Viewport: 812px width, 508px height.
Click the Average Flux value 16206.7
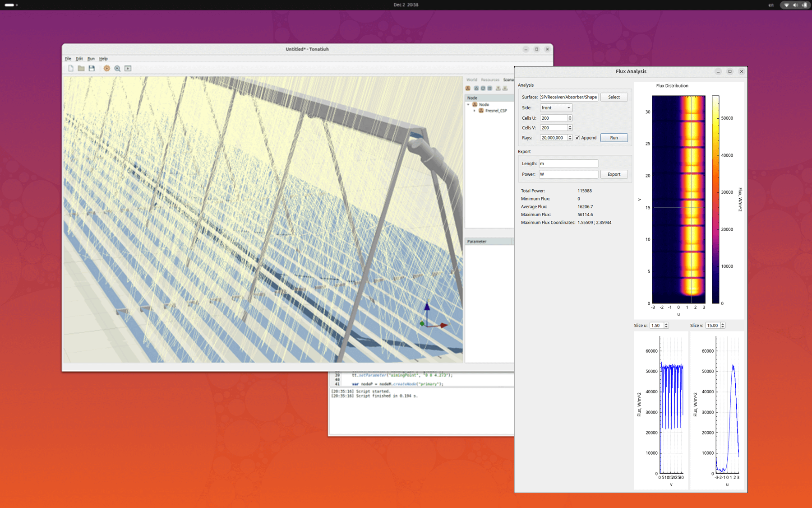click(585, 207)
